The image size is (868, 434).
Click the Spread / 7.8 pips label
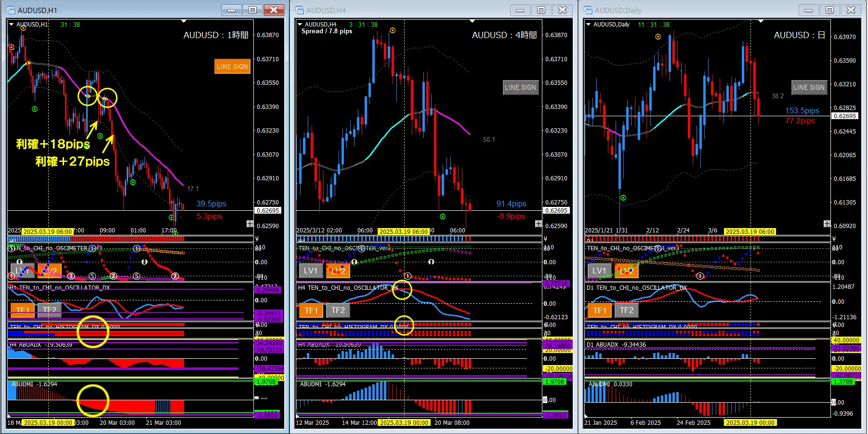327,31
